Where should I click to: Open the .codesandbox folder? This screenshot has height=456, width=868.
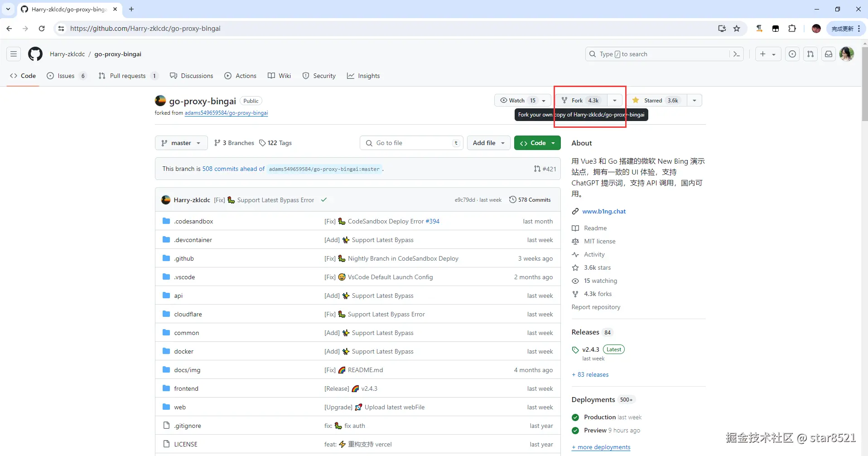(193, 221)
